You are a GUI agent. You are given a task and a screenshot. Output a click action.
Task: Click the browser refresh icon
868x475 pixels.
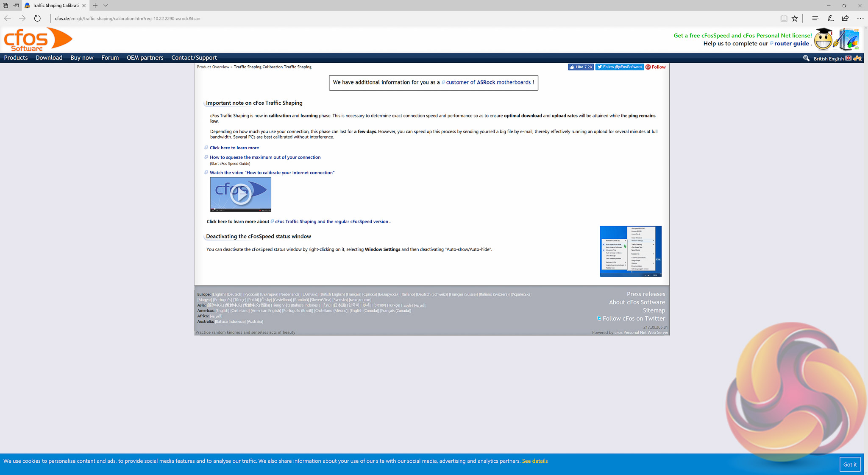click(37, 18)
